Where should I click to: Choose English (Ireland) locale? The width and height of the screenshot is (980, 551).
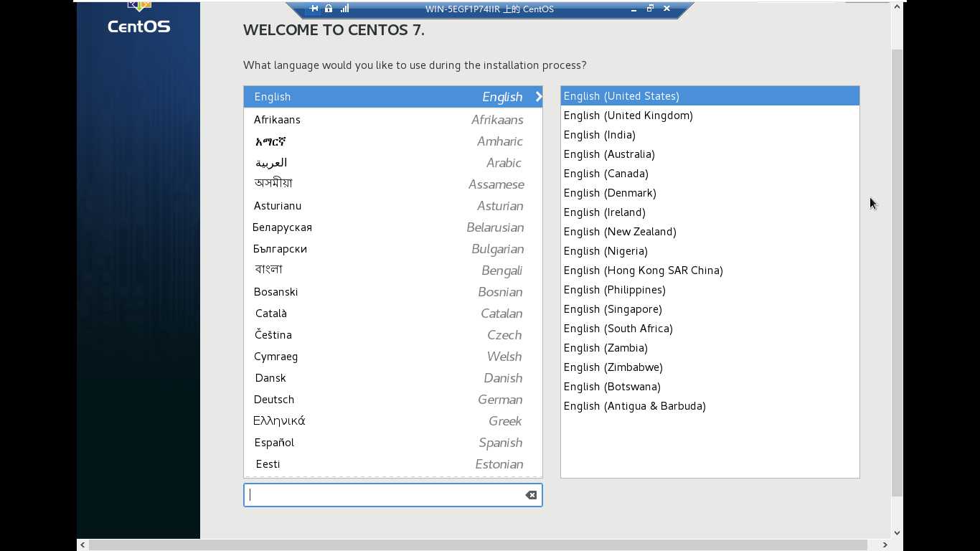pyautogui.click(x=710, y=212)
